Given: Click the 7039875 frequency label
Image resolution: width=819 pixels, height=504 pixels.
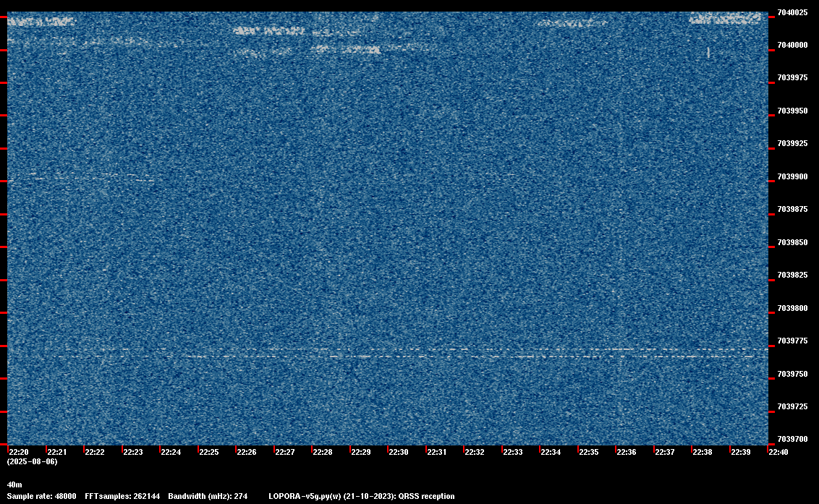Looking at the screenshot, I should (792, 210).
